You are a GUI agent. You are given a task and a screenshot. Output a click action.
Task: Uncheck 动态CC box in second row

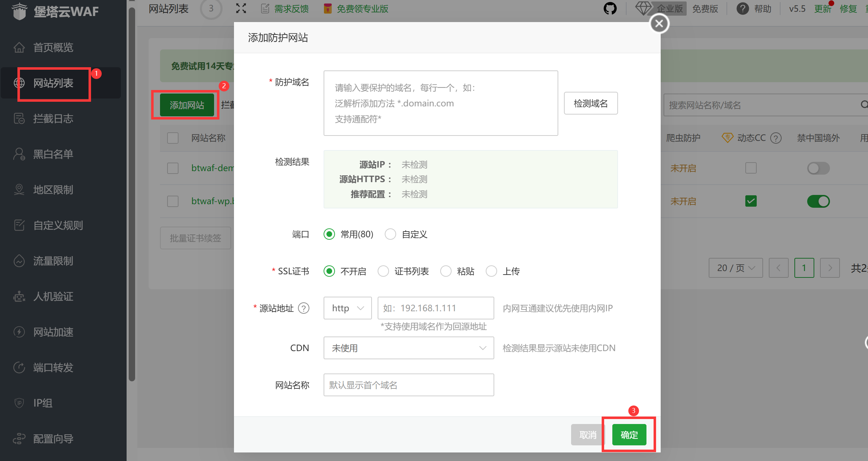[x=751, y=201]
